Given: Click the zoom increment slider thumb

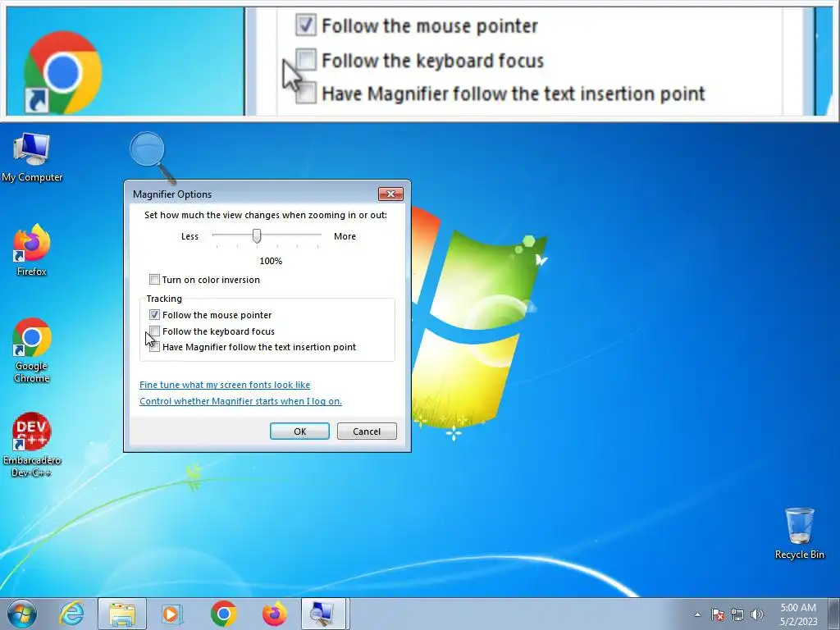Looking at the screenshot, I should 257,235.
